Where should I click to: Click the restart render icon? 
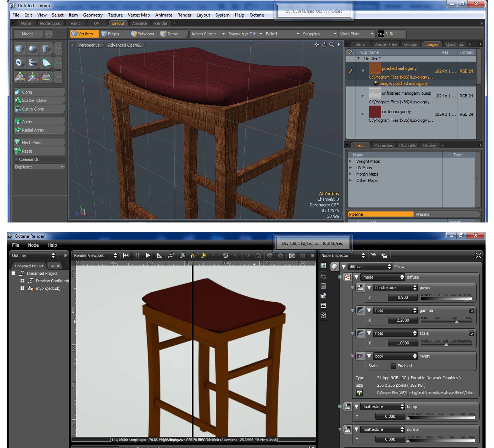click(x=126, y=256)
